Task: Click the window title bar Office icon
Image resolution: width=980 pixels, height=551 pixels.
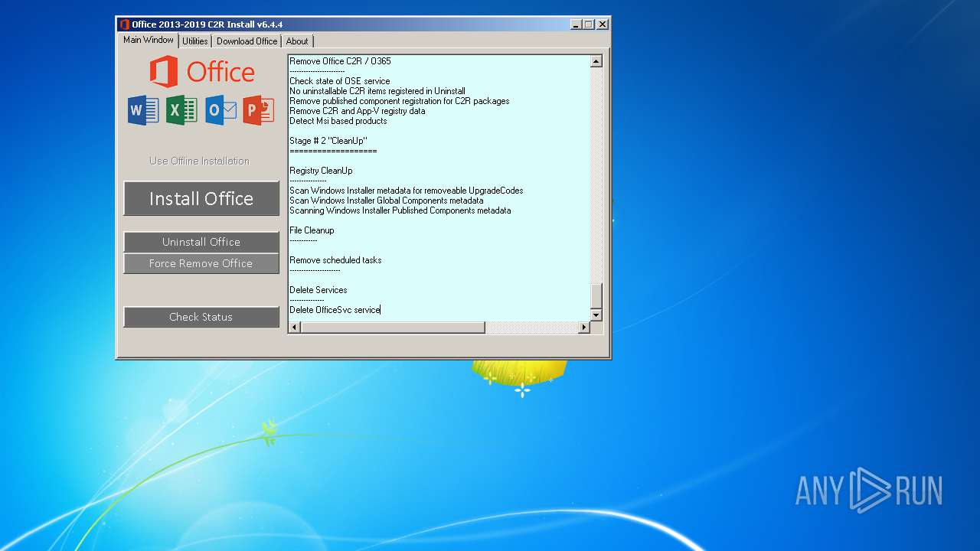Action: point(124,24)
